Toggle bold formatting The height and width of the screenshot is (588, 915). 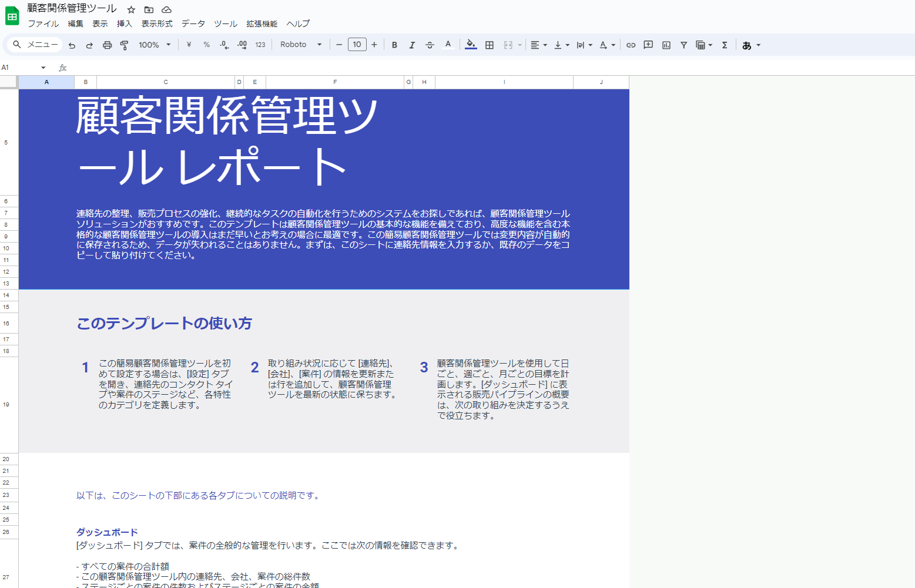point(394,45)
